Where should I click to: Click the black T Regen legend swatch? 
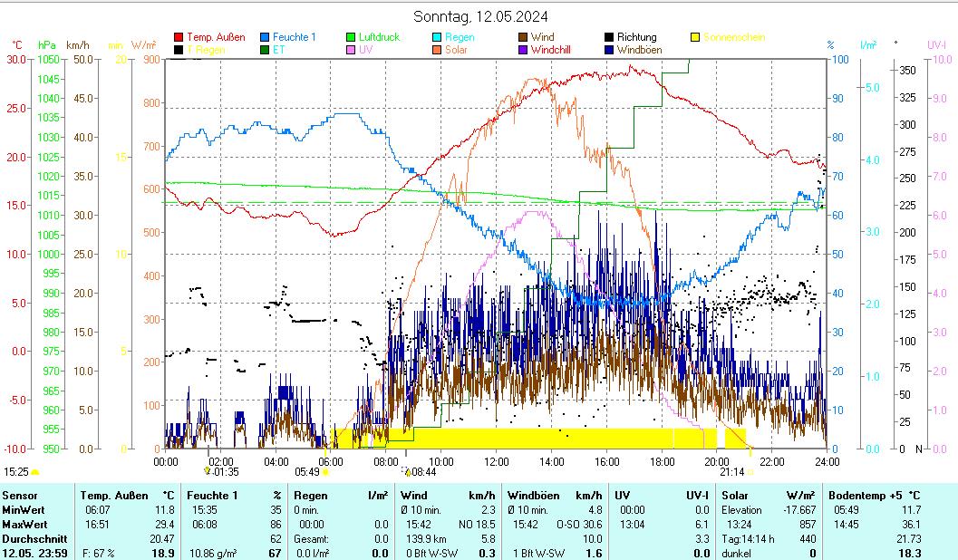click(179, 50)
